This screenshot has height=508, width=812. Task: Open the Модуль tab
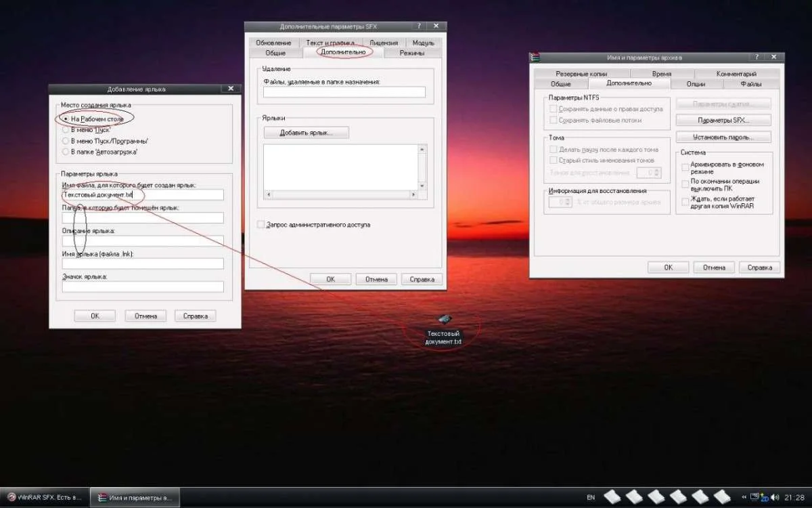pyautogui.click(x=423, y=43)
